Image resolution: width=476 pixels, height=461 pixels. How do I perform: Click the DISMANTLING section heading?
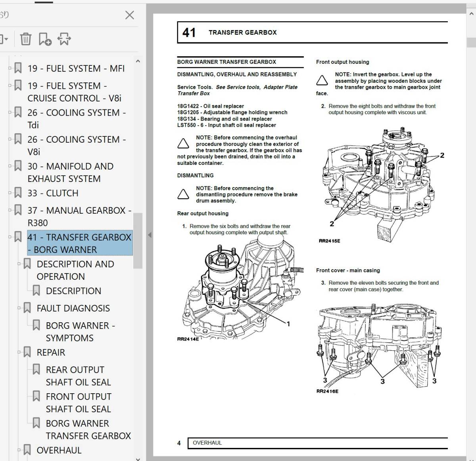[x=195, y=176]
